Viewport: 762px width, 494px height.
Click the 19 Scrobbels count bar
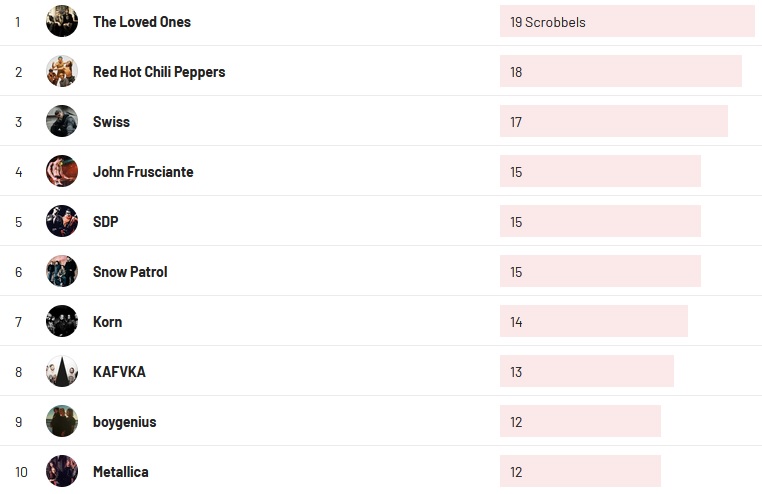pyautogui.click(x=627, y=21)
